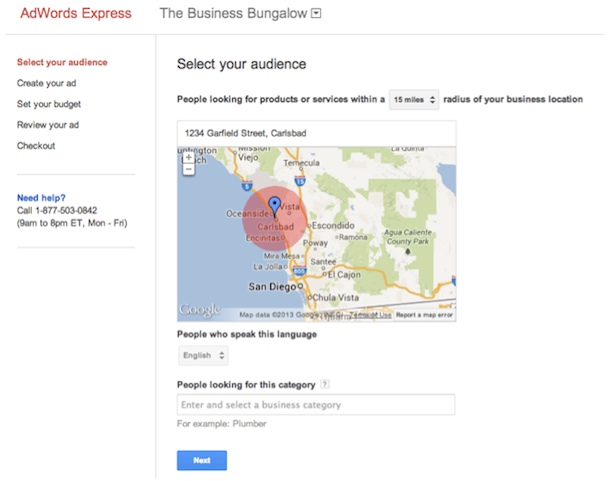Go to Select your audience step
Viewport: 611px width, 481px height.
62,62
